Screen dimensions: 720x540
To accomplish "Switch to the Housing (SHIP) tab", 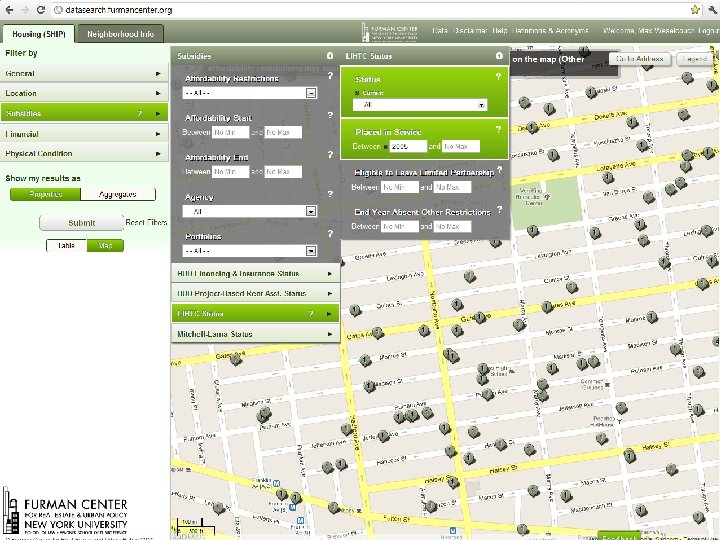I will click(39, 34).
